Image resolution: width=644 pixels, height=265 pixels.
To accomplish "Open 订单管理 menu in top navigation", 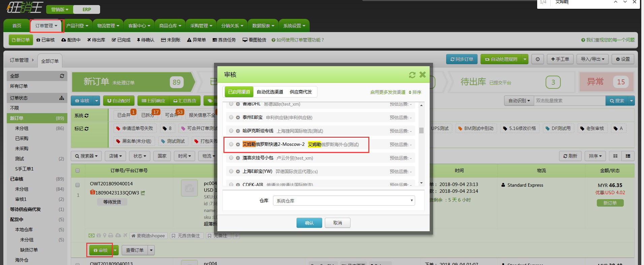I will click(47, 26).
